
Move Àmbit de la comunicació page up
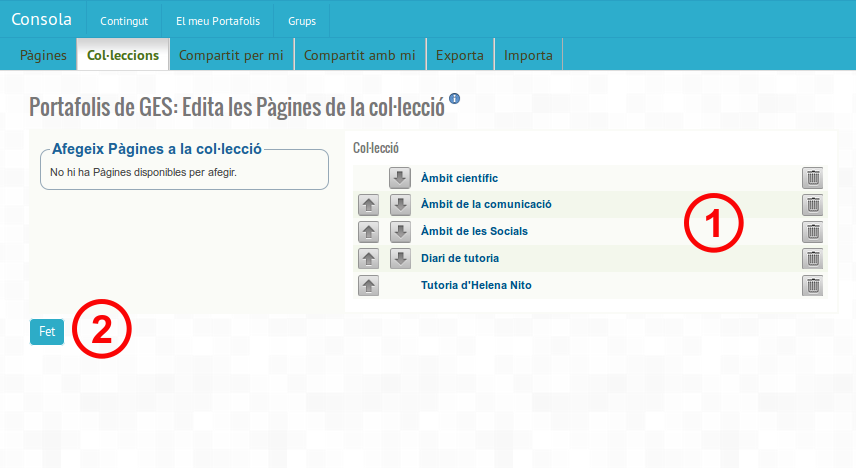tap(368, 205)
